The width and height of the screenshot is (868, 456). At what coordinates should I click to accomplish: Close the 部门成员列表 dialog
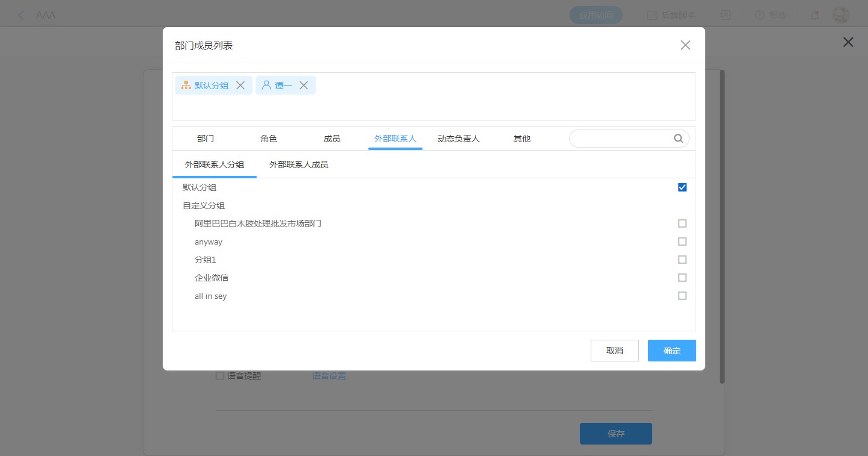pos(685,45)
